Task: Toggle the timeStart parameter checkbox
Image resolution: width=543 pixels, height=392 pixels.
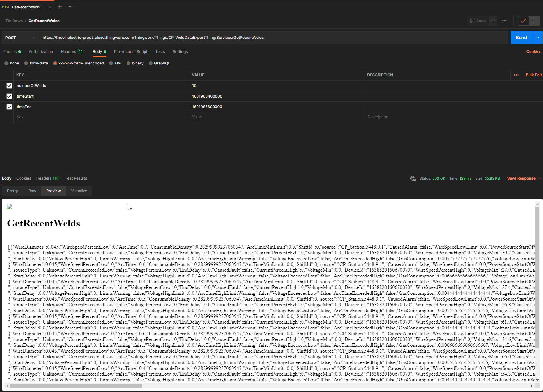Action: (9, 96)
